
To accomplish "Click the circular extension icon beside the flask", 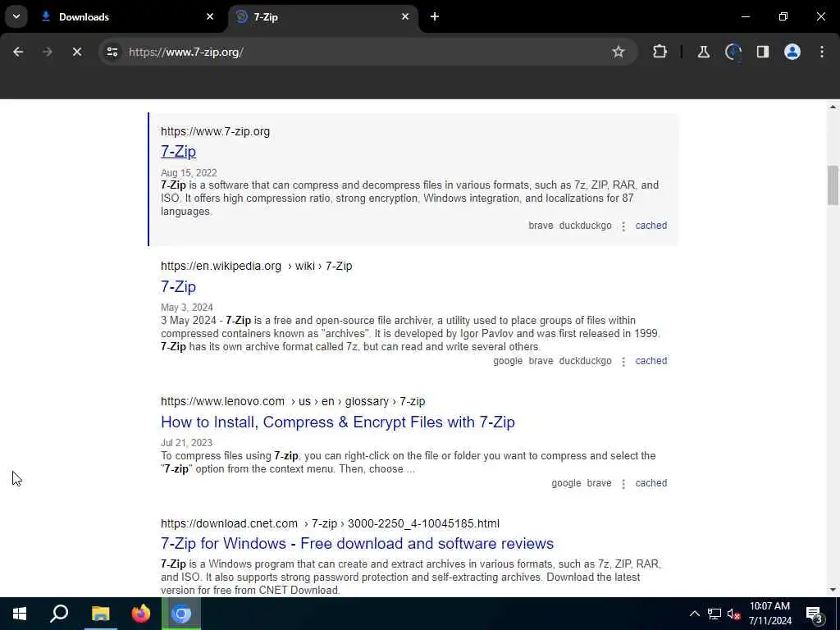I will coord(733,52).
